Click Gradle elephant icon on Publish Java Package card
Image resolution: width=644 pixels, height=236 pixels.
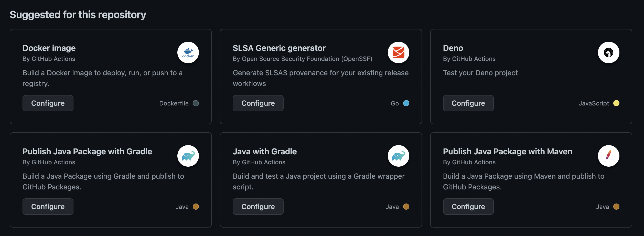coord(188,156)
